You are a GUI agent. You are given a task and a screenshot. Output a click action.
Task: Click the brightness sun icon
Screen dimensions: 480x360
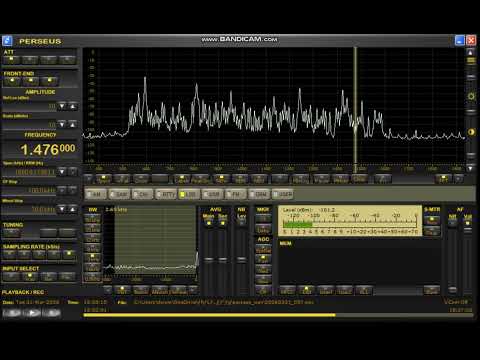coord(471,97)
